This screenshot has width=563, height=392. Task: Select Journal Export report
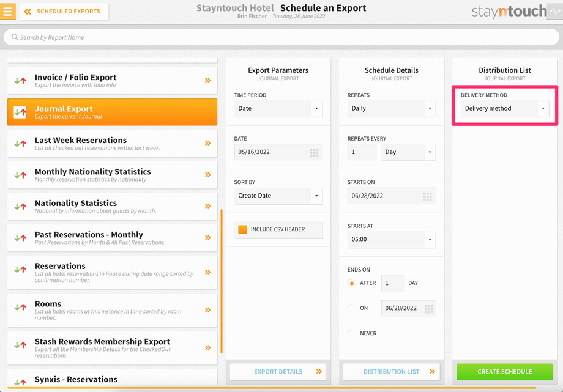(113, 112)
